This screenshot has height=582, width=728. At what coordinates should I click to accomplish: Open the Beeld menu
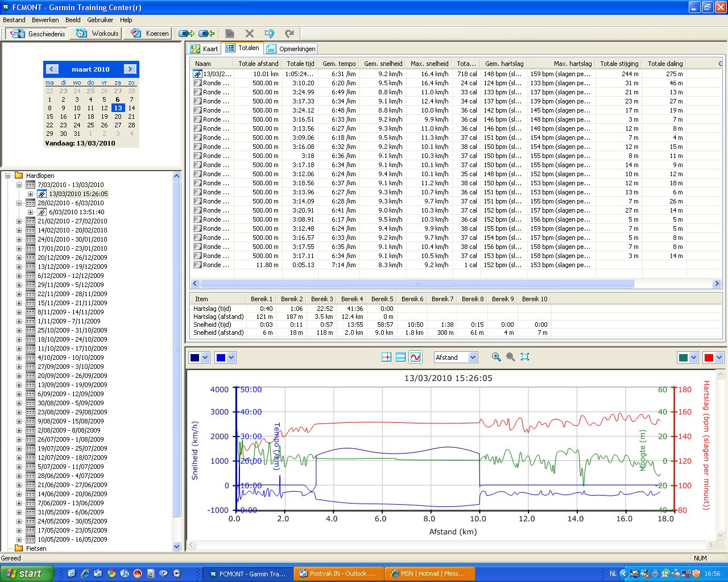tap(73, 20)
